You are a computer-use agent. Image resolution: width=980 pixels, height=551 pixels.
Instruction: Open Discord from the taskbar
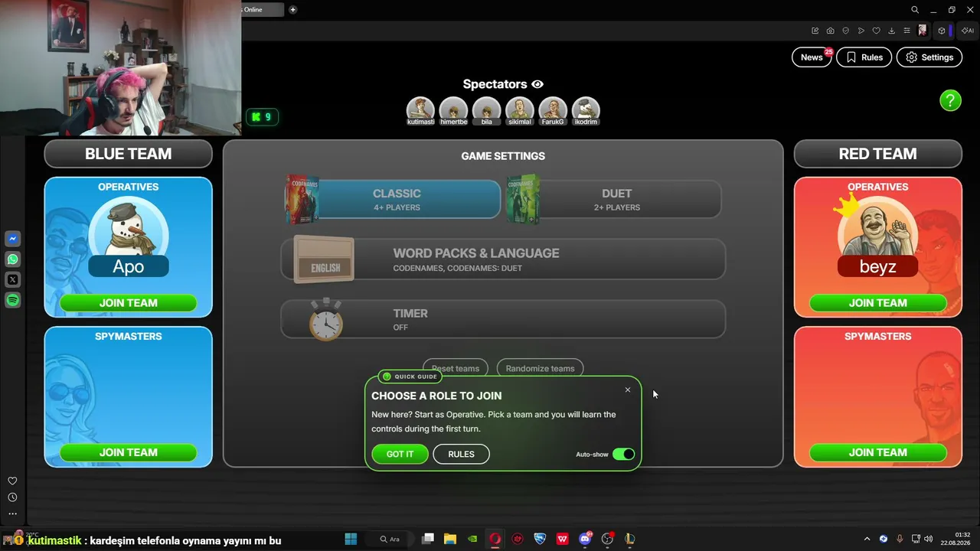(x=586, y=539)
